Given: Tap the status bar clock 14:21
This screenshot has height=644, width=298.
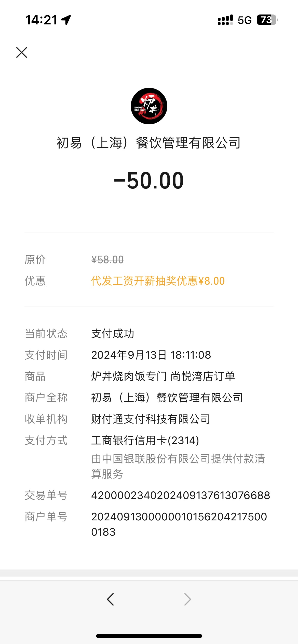Looking at the screenshot, I should (x=42, y=20).
